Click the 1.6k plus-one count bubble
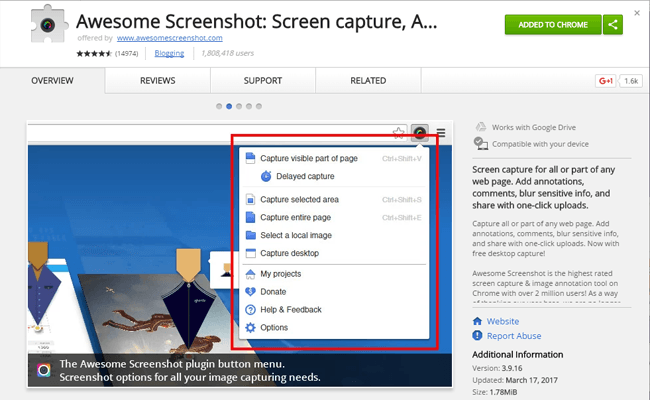The image size is (650, 400). pyautogui.click(x=631, y=81)
